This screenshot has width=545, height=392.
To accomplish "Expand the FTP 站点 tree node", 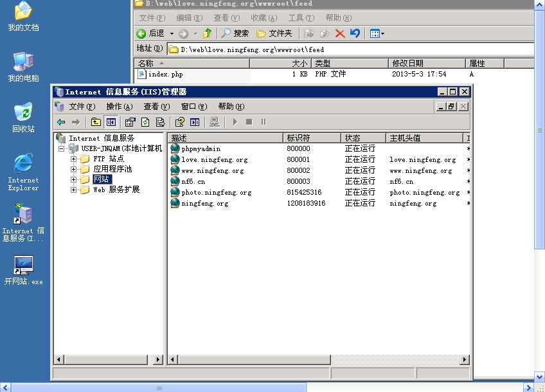I will (73, 159).
